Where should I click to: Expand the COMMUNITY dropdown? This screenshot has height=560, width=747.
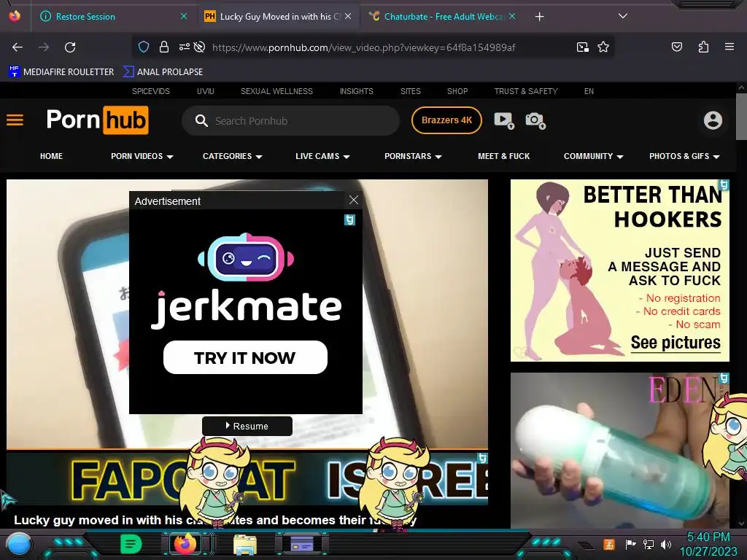[x=593, y=156]
